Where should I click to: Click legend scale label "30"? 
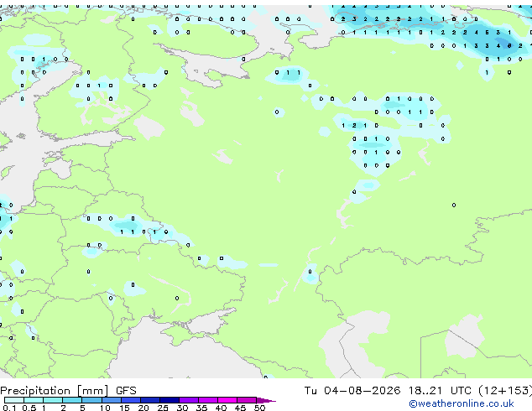click(182, 408)
